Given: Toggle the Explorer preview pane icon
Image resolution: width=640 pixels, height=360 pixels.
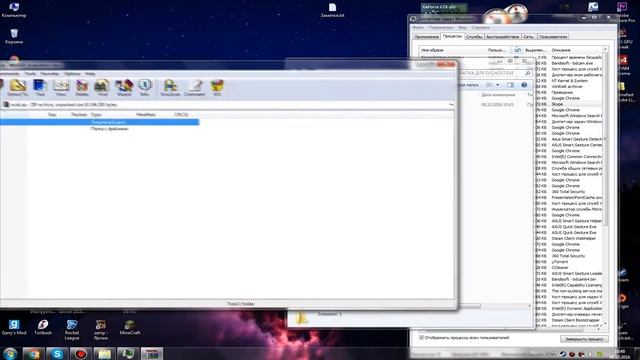Looking at the screenshot, I should 510,85.
